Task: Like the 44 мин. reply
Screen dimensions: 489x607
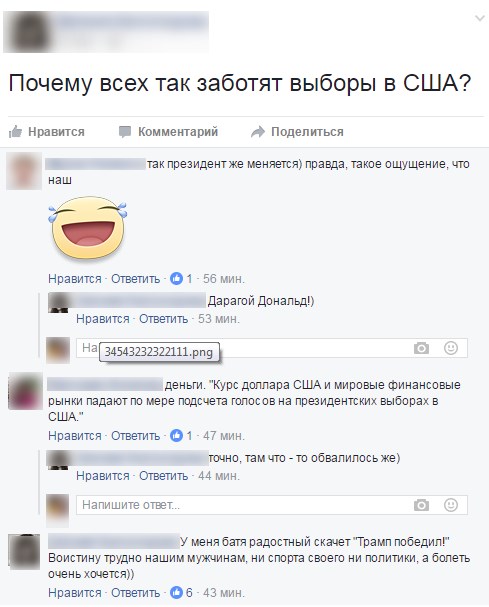Action: pos(103,475)
